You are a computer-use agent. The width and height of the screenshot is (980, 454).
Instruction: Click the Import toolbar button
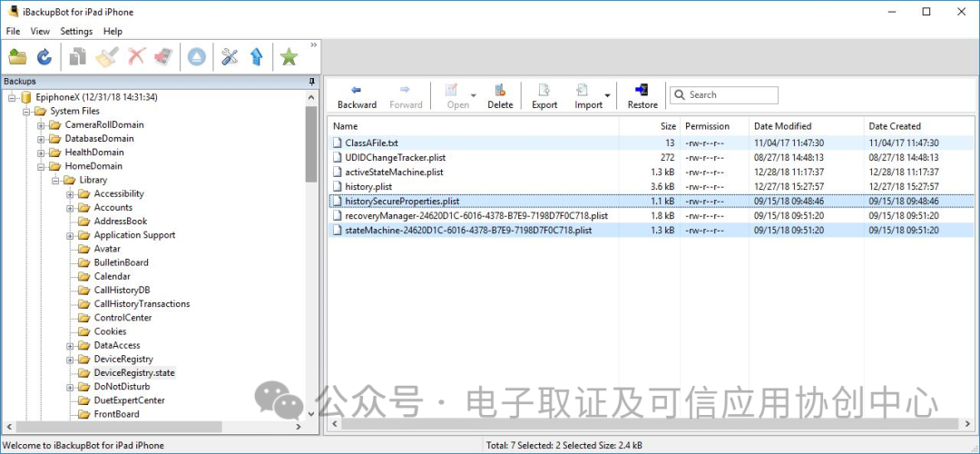tap(588, 97)
